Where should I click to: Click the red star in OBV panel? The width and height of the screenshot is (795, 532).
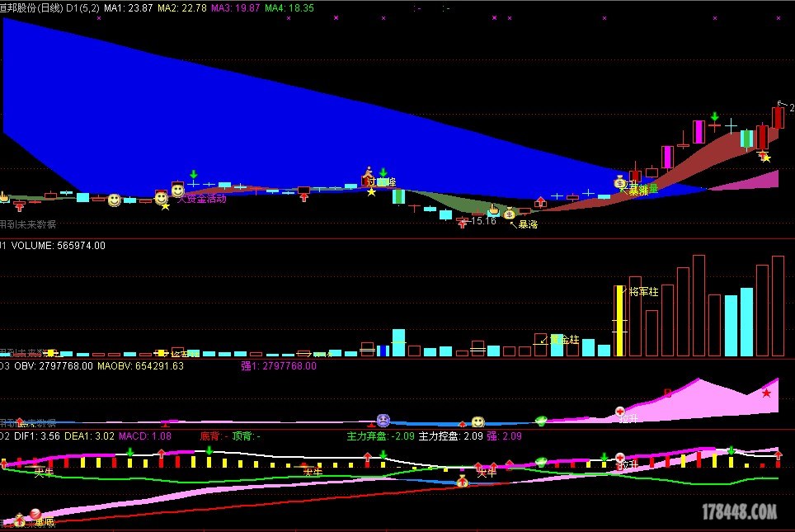point(767,393)
